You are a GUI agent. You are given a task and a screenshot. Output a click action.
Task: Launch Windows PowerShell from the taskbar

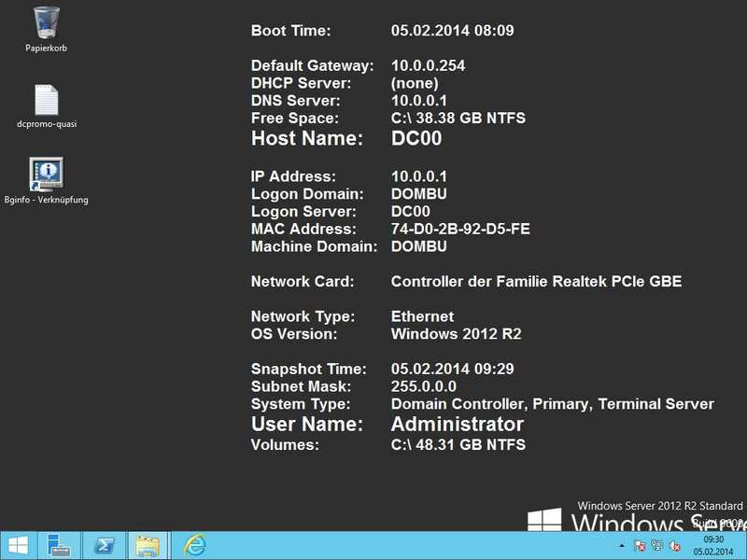tap(105, 546)
